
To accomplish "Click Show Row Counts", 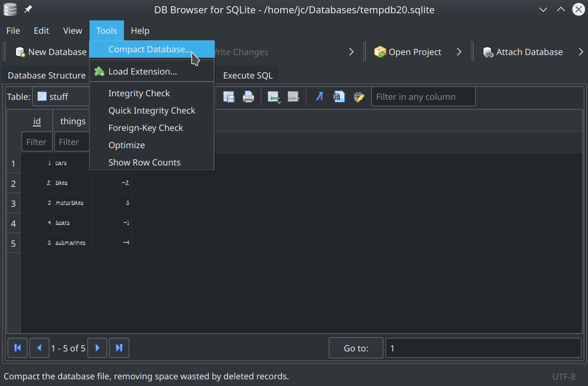I will 144,162.
